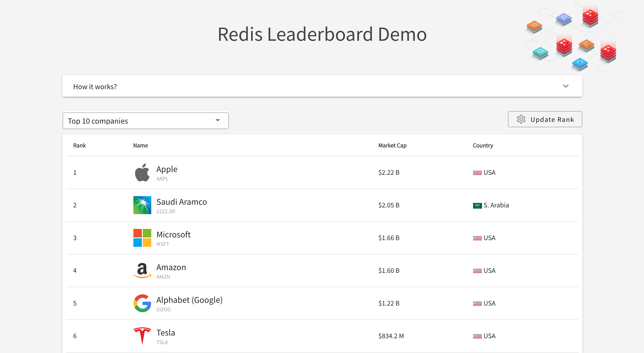Click the Rank column header
644x353 pixels.
point(79,145)
